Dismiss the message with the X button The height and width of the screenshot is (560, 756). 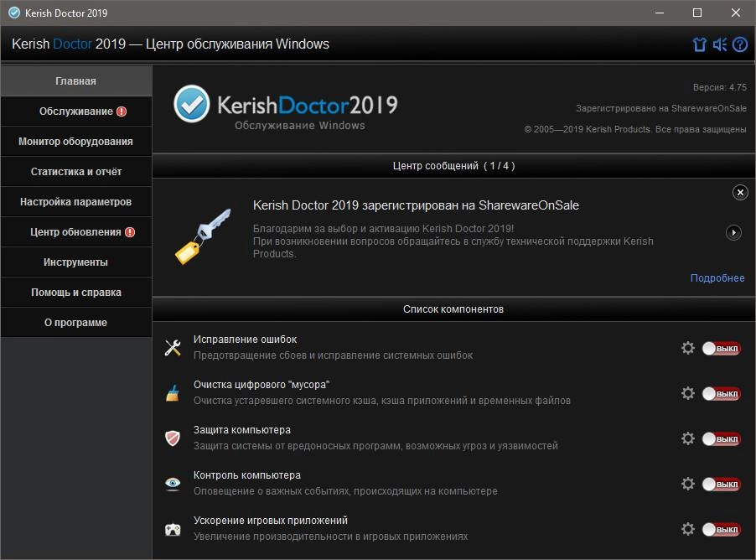(x=740, y=193)
